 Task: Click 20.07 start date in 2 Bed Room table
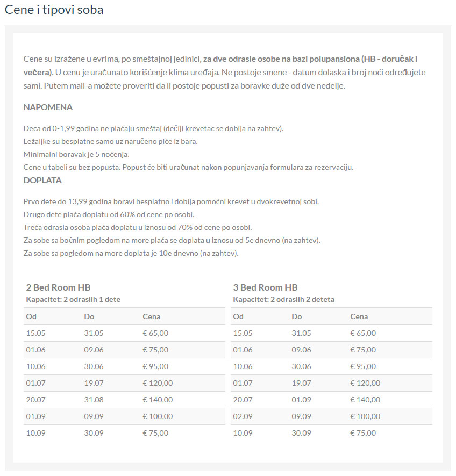[35, 400]
